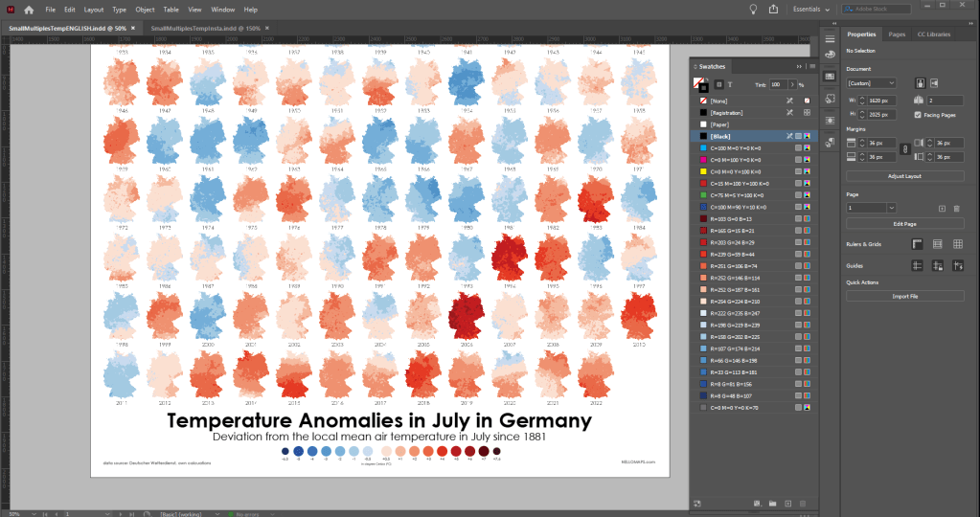
Task: Create new color group folder icon
Action: [x=772, y=504]
